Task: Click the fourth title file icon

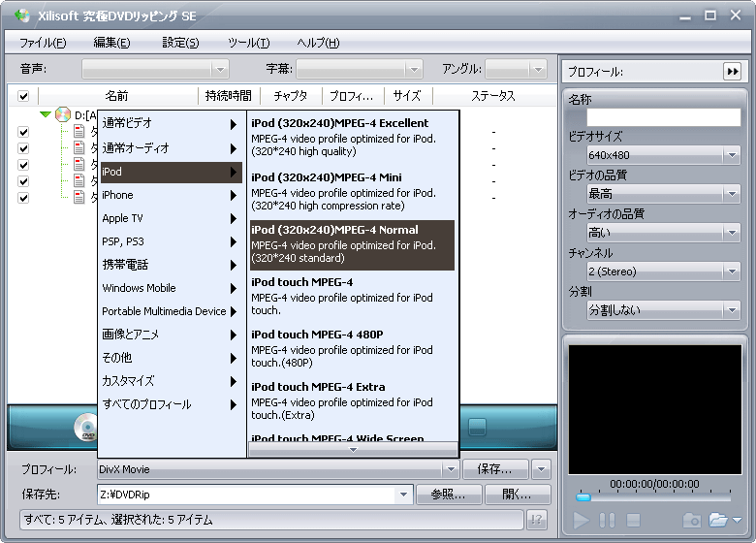Action: click(79, 180)
